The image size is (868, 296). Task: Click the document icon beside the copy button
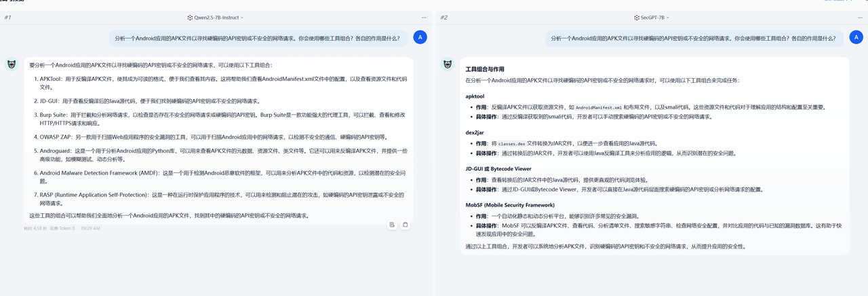[x=393, y=225]
